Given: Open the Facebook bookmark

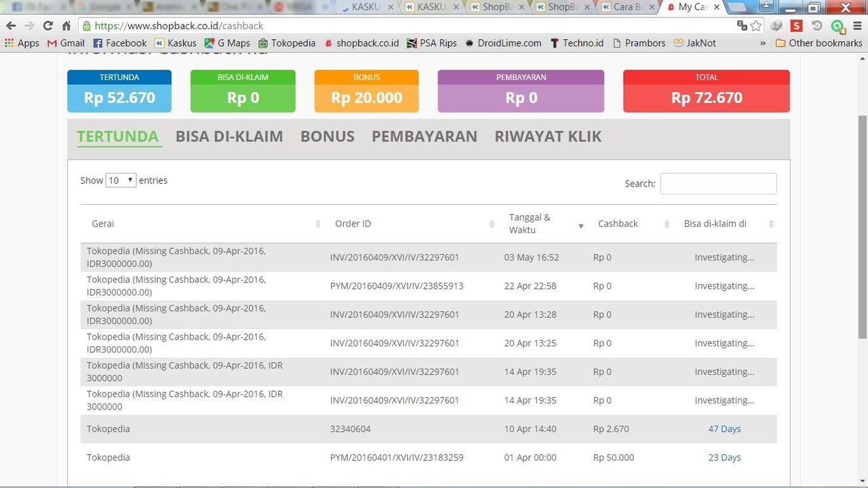Looking at the screenshot, I should pos(119,43).
